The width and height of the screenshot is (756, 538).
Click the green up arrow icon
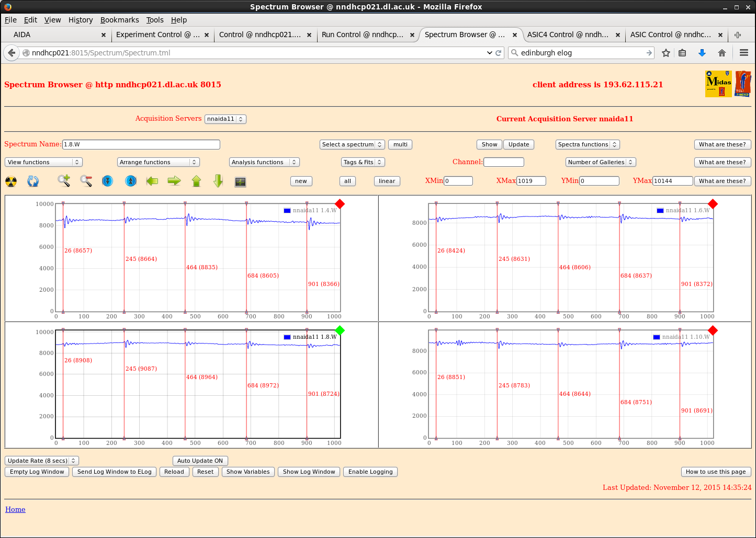(196, 181)
